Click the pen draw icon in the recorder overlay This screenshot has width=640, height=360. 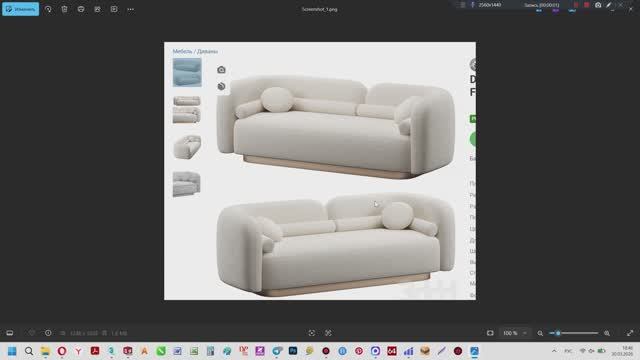[x=609, y=5]
